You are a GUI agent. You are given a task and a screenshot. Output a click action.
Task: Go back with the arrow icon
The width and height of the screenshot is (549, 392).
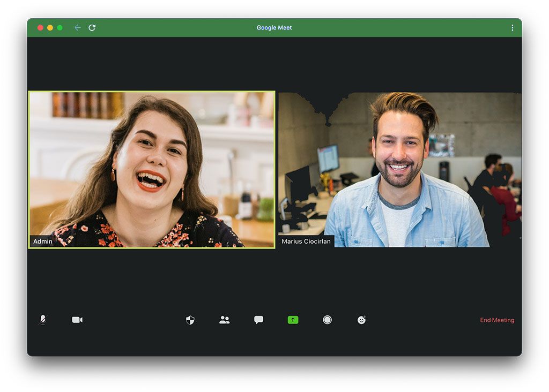(x=78, y=28)
